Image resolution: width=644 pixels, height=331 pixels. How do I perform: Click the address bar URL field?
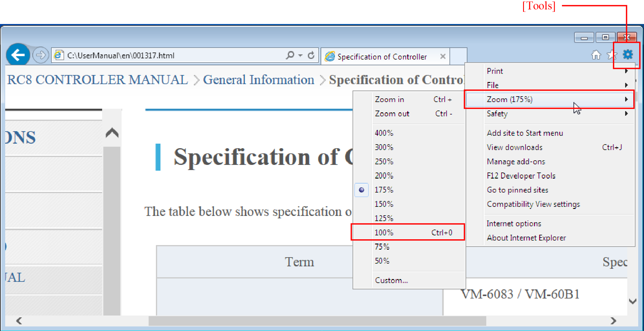click(x=170, y=56)
